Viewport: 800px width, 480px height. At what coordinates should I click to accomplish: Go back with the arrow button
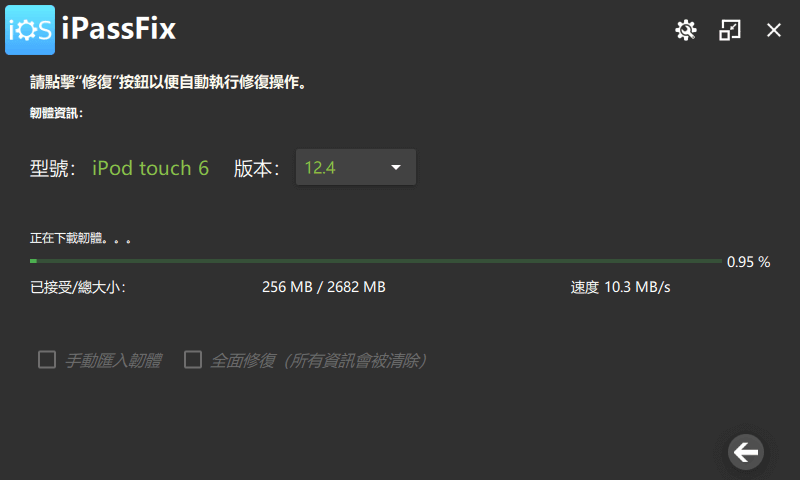745,452
